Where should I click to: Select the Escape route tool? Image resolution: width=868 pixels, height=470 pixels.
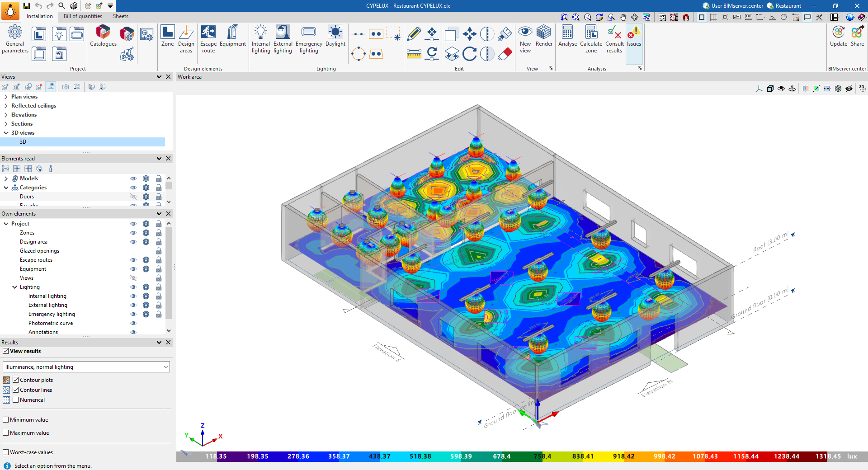(x=208, y=39)
